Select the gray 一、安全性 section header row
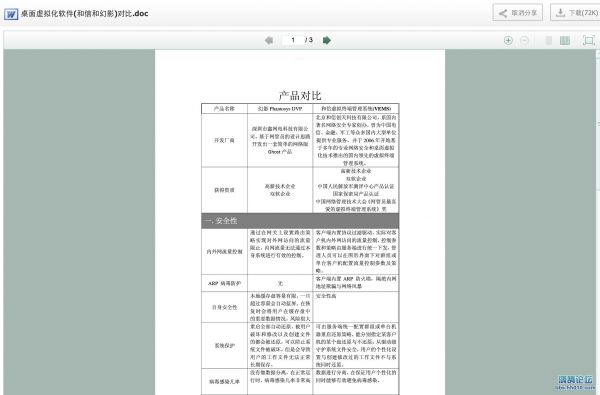This screenshot has height=395, width=600. [x=300, y=221]
